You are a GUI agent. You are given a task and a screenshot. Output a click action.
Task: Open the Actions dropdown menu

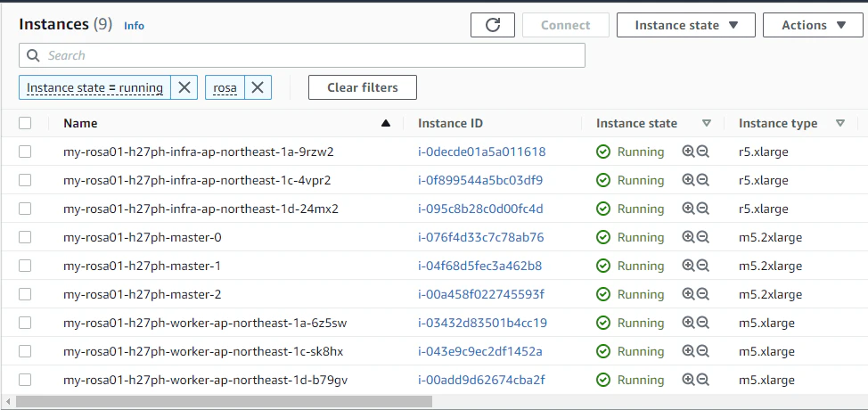click(813, 25)
